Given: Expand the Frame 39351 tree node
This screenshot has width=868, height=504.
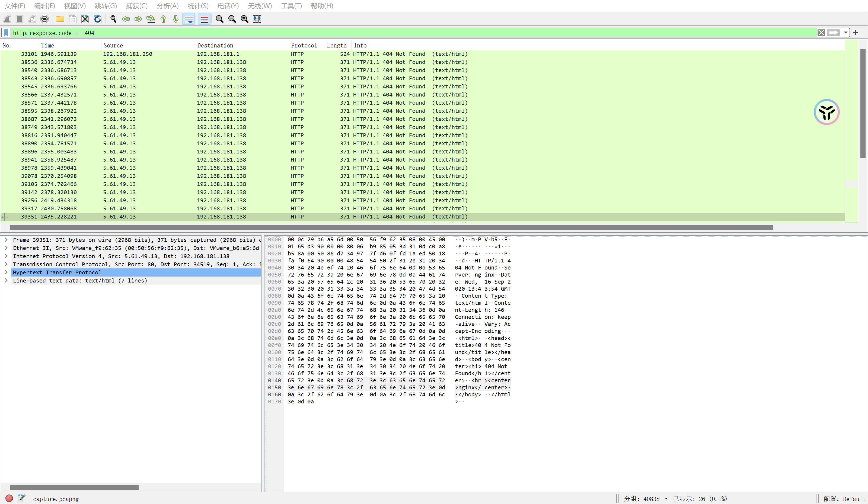Looking at the screenshot, I should click(x=6, y=240).
